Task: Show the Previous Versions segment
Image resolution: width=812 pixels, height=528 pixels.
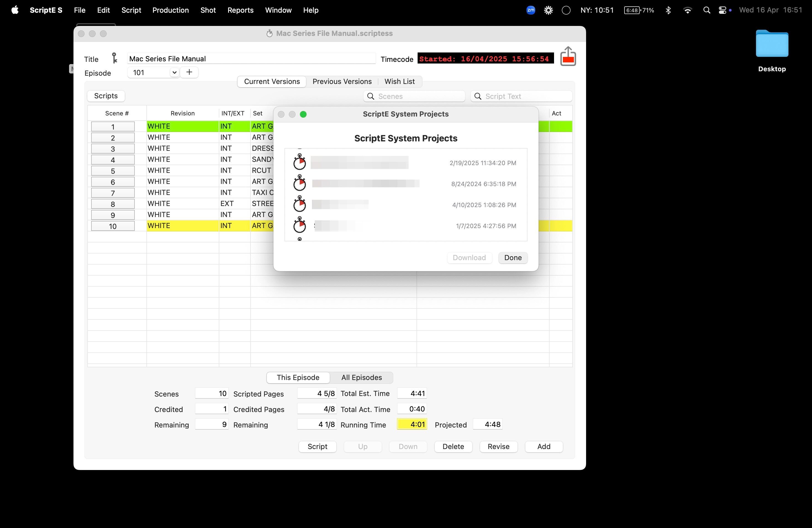Action: tap(342, 81)
